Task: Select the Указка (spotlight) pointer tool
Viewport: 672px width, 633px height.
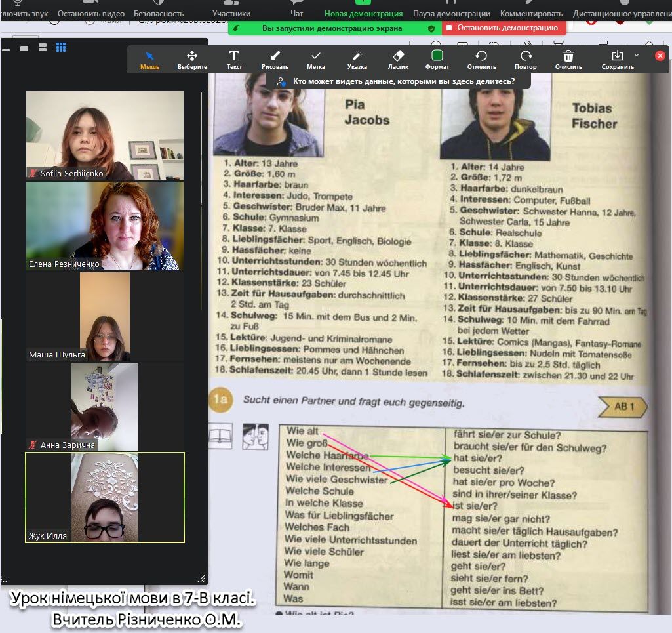Action: pyautogui.click(x=357, y=60)
